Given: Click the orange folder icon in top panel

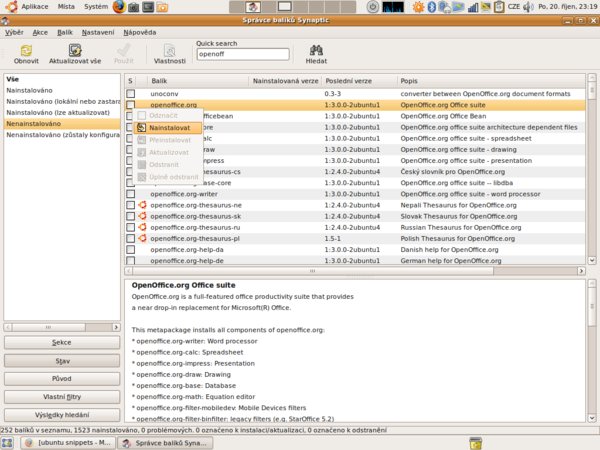Looking at the screenshot, I should tap(162, 7).
